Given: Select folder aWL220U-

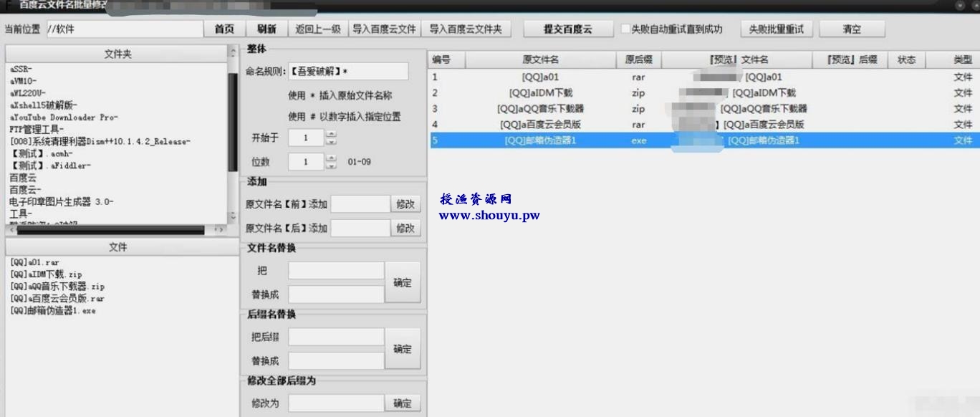Looking at the screenshot, I should pyautogui.click(x=28, y=93).
